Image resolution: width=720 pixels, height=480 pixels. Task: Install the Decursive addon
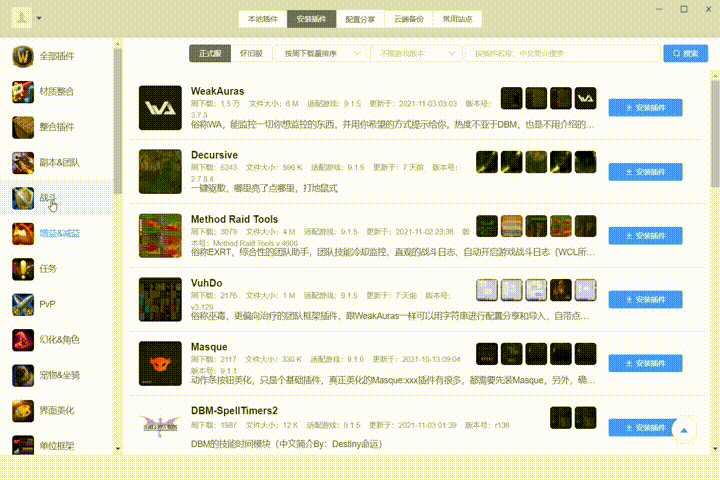[x=645, y=172]
